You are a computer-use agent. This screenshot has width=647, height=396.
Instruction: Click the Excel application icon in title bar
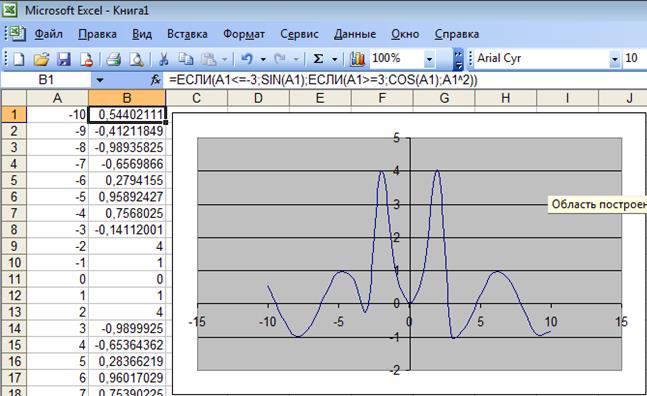pyautogui.click(x=10, y=9)
